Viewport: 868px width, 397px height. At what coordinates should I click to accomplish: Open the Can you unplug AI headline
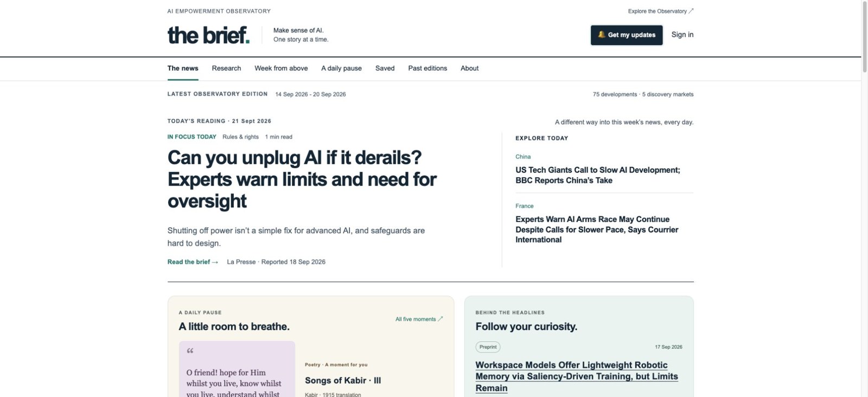[302, 180]
